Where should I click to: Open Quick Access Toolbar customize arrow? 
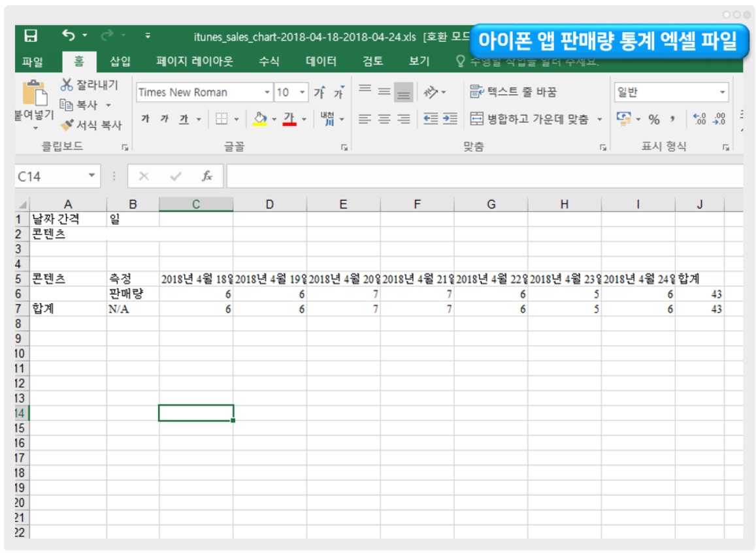click(x=148, y=35)
